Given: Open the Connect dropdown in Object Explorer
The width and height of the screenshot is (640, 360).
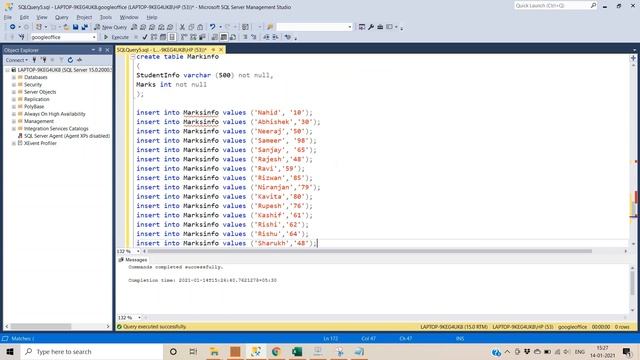Looking at the screenshot, I should coord(17,60).
